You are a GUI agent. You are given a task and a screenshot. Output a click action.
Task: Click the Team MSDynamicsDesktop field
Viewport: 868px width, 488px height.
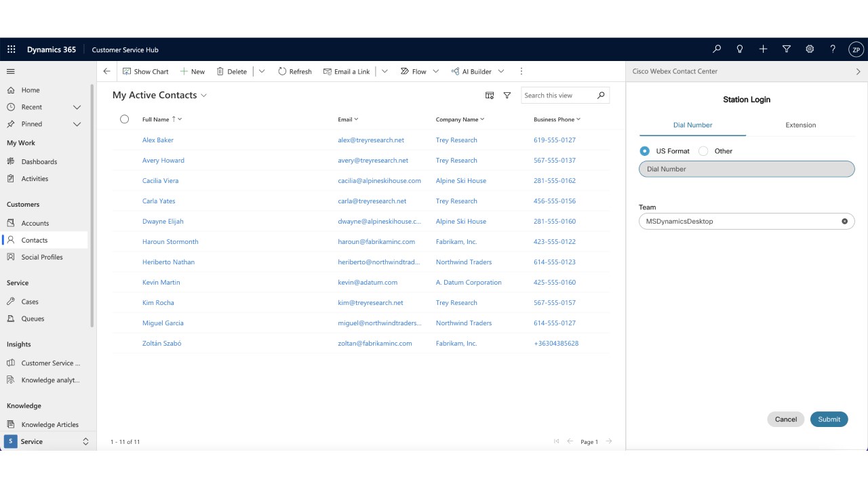point(747,221)
